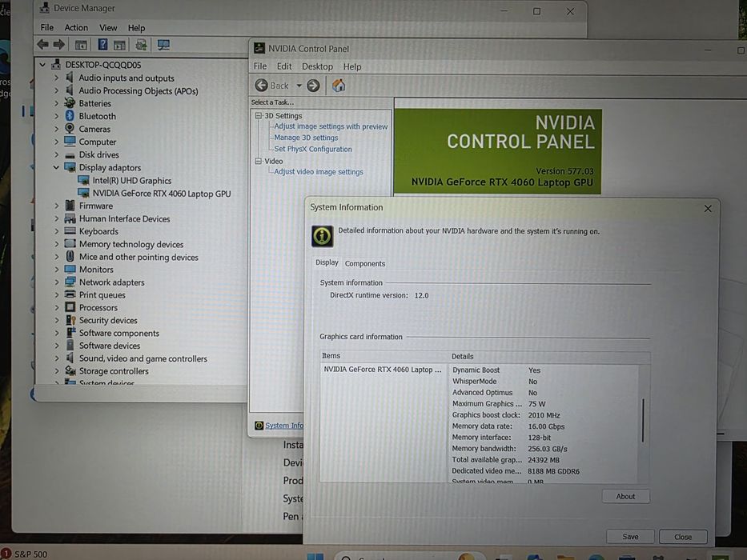The image size is (747, 560).
Task: Click the Monitors category icon
Action: point(70,269)
